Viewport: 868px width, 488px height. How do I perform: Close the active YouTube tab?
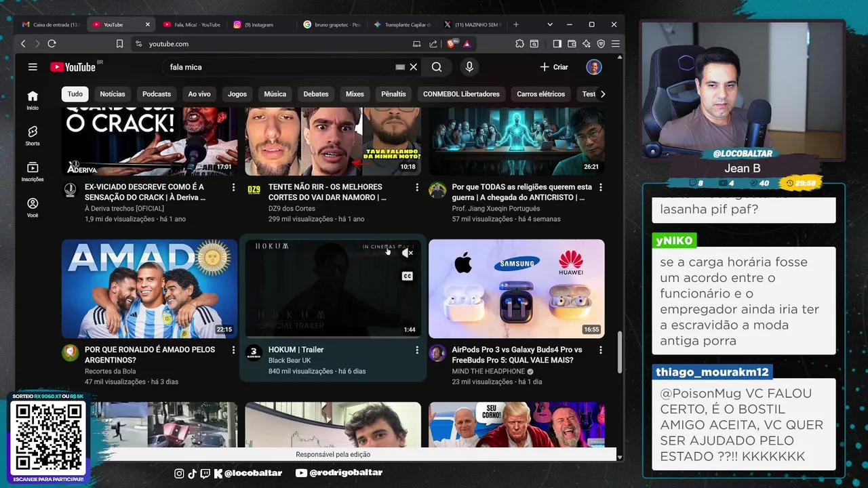(148, 24)
